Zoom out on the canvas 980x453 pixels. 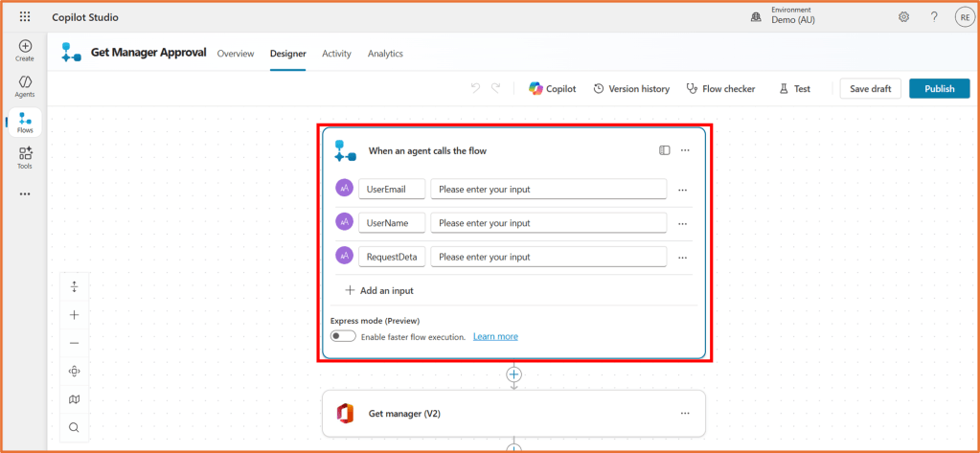75,343
